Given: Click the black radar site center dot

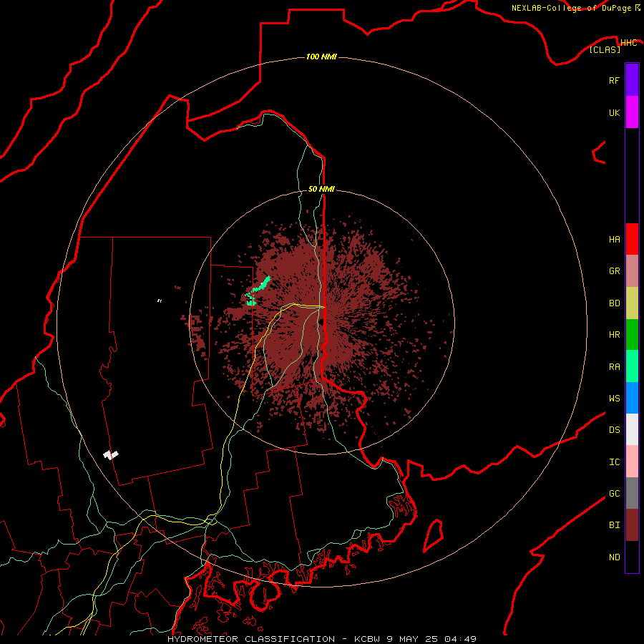Looking at the screenshot, I should 321,322.
